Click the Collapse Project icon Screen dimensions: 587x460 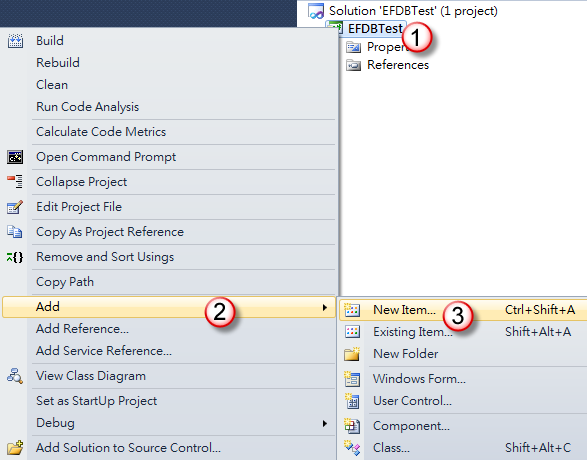pos(15,182)
